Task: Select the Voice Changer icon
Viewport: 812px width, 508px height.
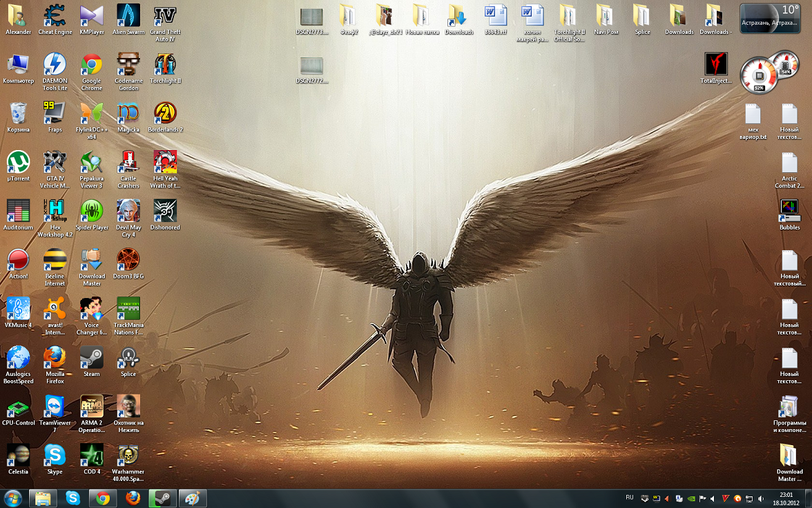Action: pyautogui.click(x=92, y=315)
